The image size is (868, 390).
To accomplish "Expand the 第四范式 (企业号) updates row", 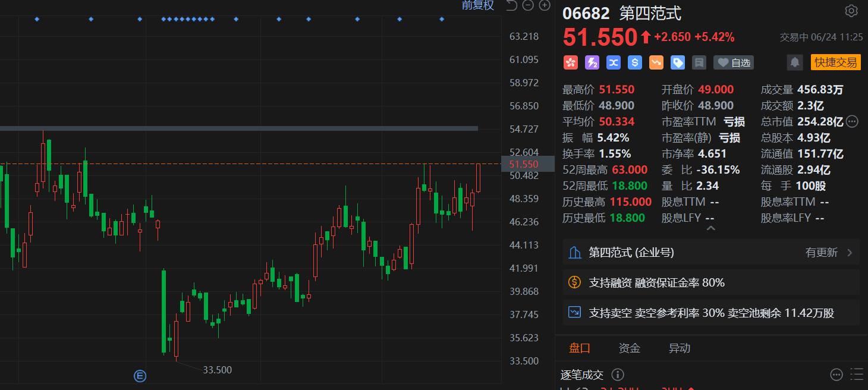I will tap(710, 253).
